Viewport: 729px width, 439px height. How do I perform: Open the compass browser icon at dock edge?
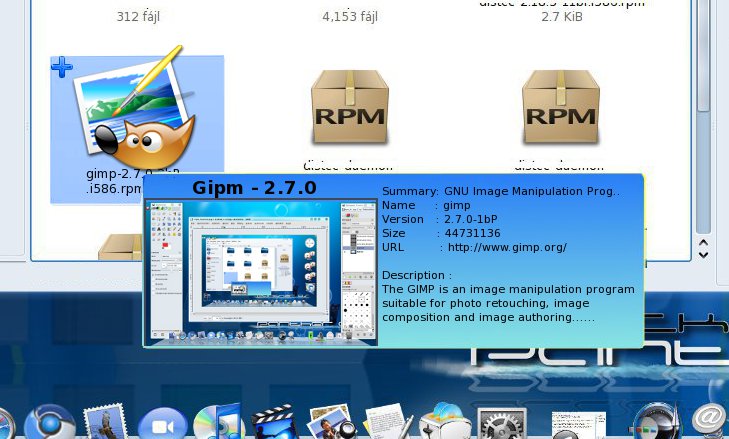(x=7, y=424)
